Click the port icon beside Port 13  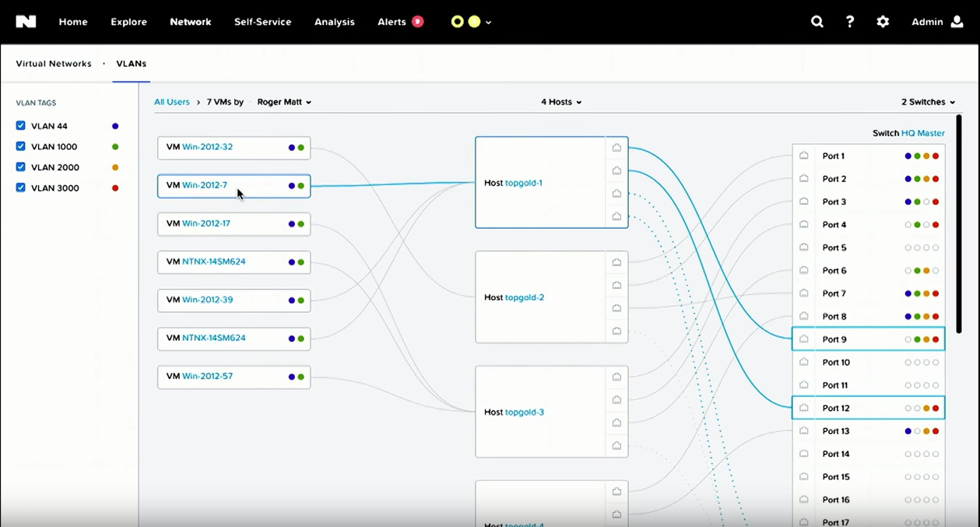point(804,430)
